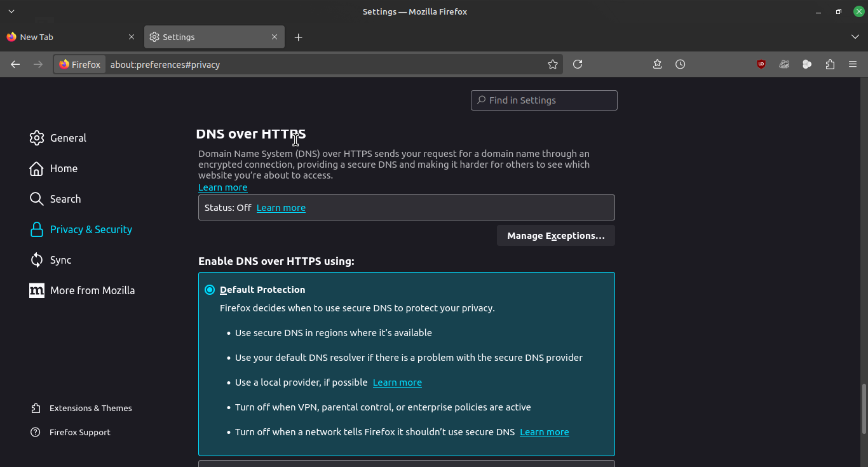Open the Extensions puzzle-piece menu

pos(830,64)
